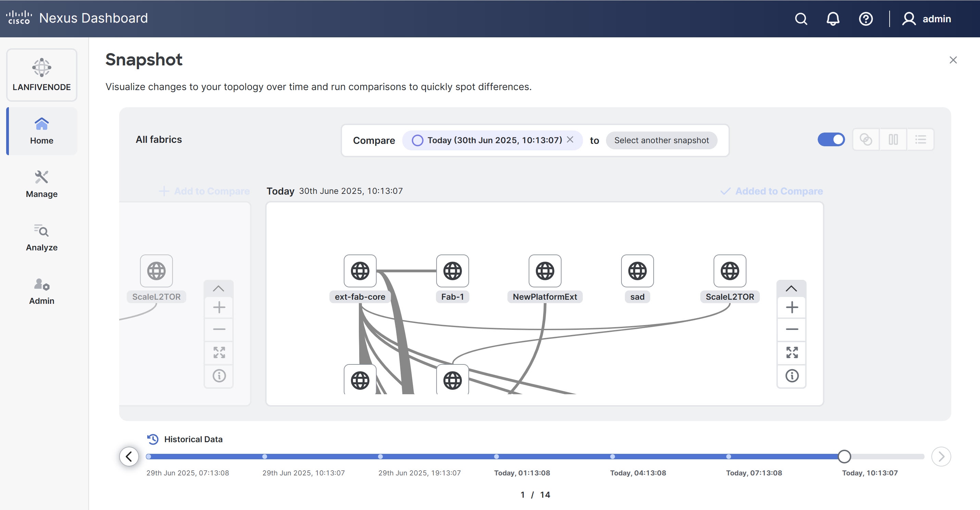Click the Today, 10:13:07 timeline label
Screen dimensions: 980x510
pos(870,473)
